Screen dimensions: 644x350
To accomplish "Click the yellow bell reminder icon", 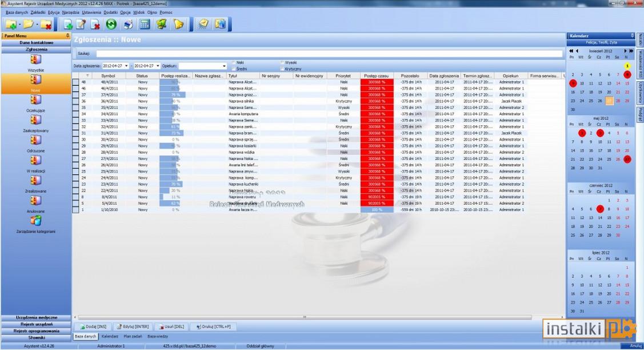I will (179, 25).
